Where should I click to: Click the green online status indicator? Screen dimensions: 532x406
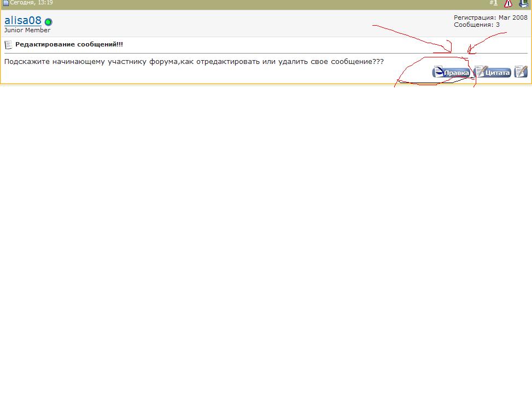point(48,22)
